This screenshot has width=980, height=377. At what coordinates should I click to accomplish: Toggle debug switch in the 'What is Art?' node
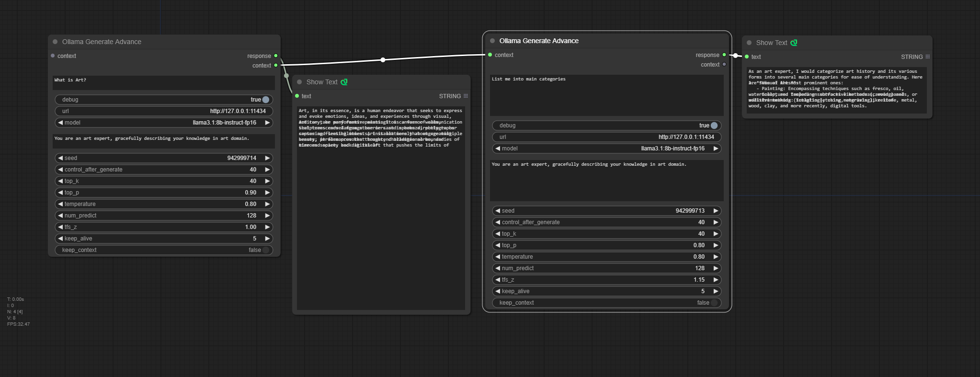click(x=266, y=100)
